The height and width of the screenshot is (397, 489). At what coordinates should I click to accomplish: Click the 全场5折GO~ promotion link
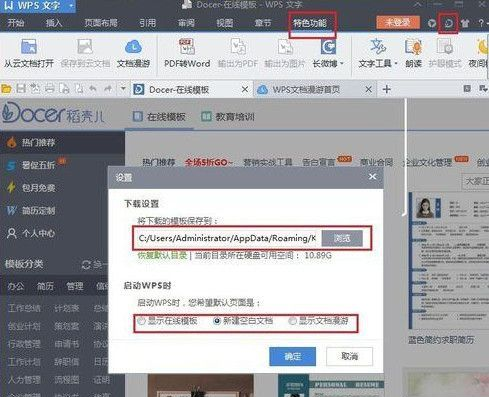point(209,162)
